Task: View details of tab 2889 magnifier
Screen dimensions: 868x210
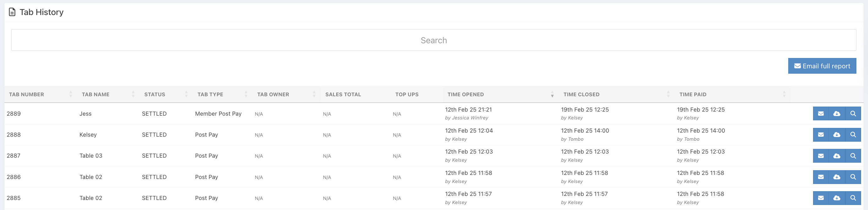Action: coord(853,114)
